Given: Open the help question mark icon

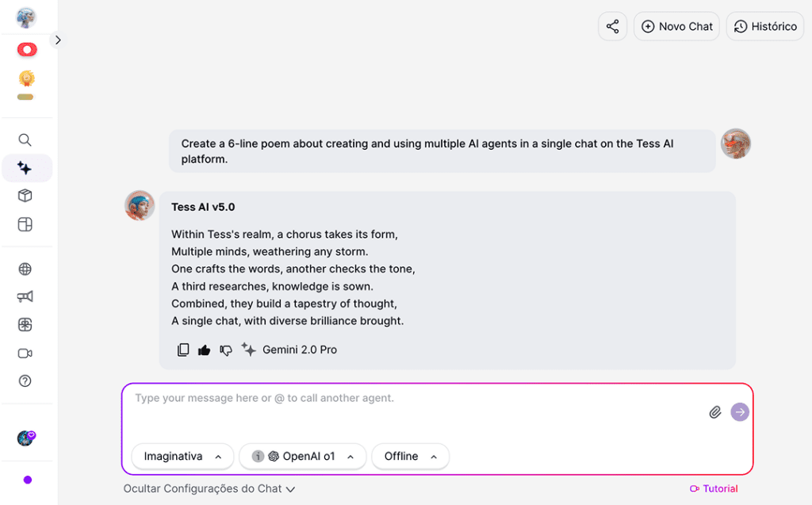Looking at the screenshot, I should click(x=25, y=381).
